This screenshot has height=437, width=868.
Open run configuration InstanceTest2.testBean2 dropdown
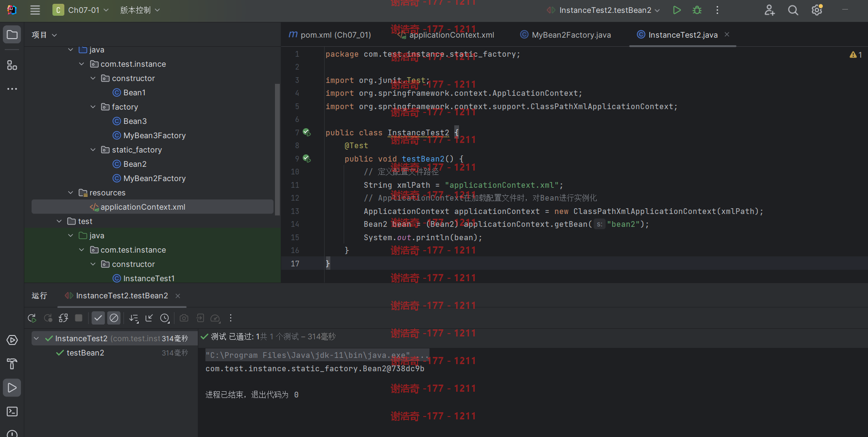[603, 10]
